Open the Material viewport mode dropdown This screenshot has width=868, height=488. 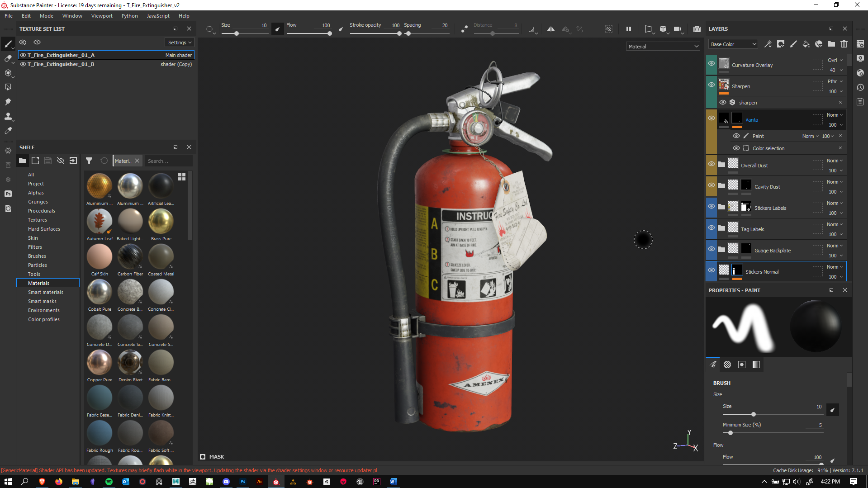point(663,47)
